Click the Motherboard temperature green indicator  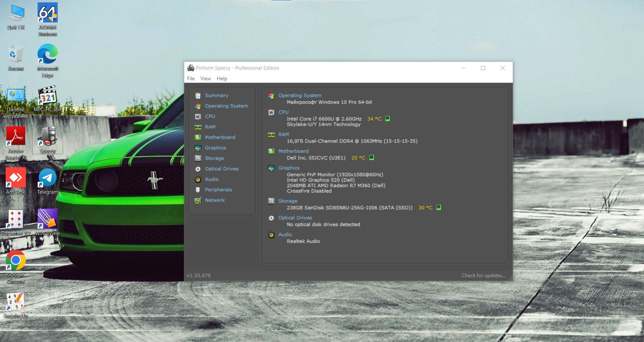coord(371,157)
